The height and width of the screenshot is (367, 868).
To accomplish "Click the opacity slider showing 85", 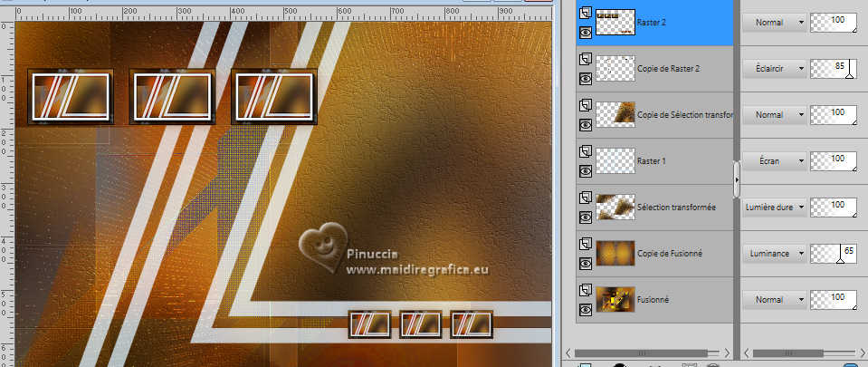I will (833, 69).
